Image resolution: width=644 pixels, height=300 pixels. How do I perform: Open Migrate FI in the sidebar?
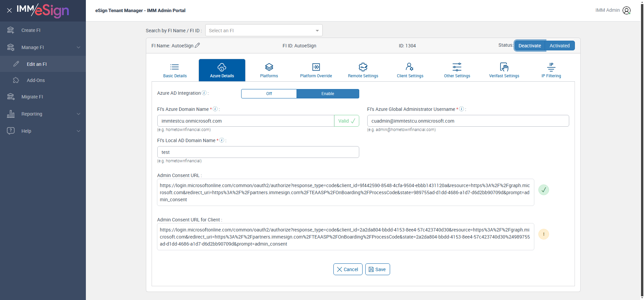[x=43, y=97]
